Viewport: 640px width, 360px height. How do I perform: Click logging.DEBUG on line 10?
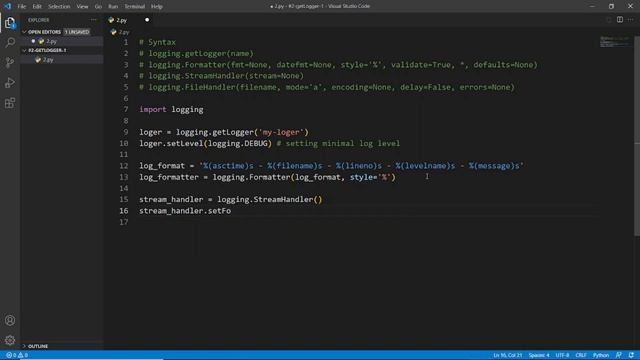click(x=238, y=143)
